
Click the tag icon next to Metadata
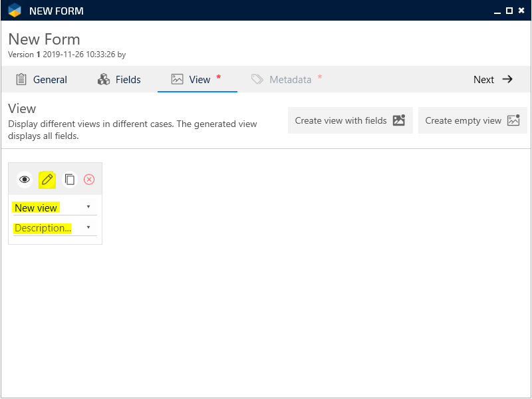257,79
